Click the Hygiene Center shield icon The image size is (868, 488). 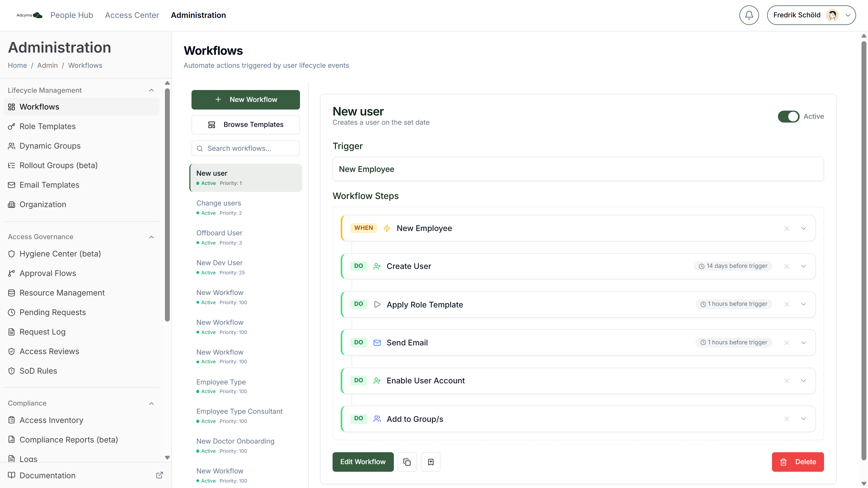[x=11, y=253]
